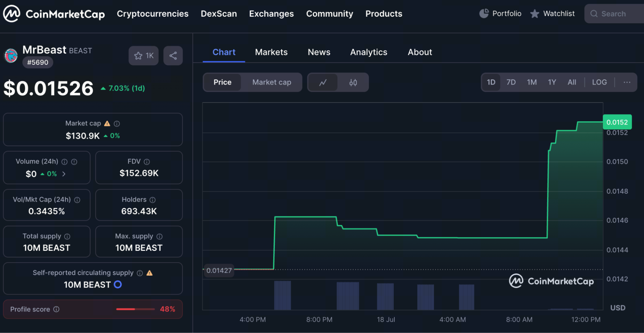Switch to the Markets tab
644x333 pixels.
click(271, 52)
